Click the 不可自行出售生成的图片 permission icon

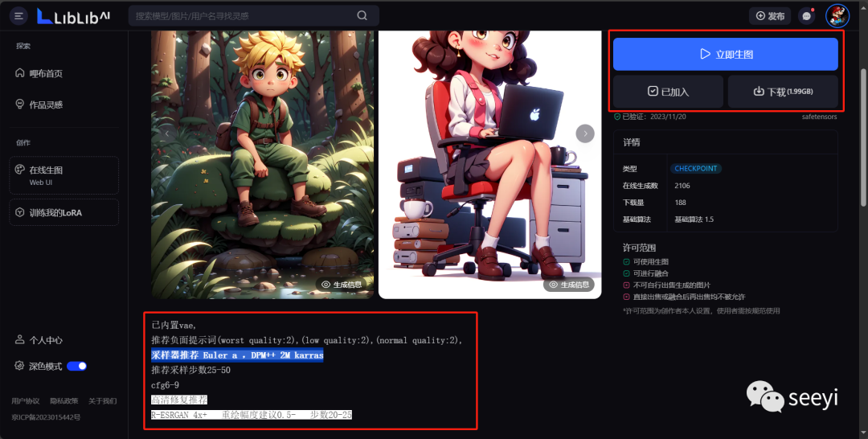[627, 285]
